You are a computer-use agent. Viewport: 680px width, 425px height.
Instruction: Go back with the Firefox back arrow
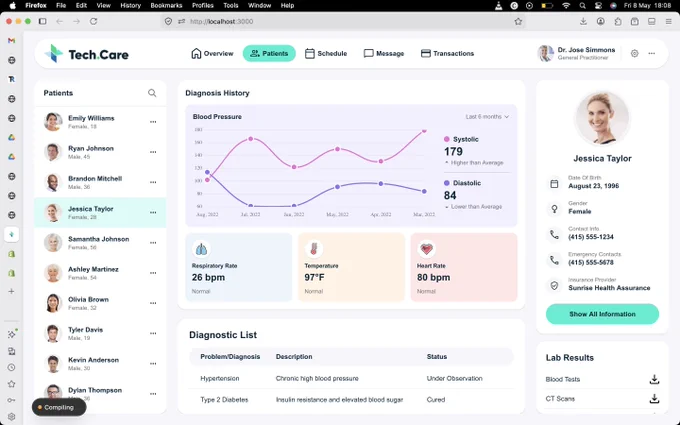click(59, 21)
